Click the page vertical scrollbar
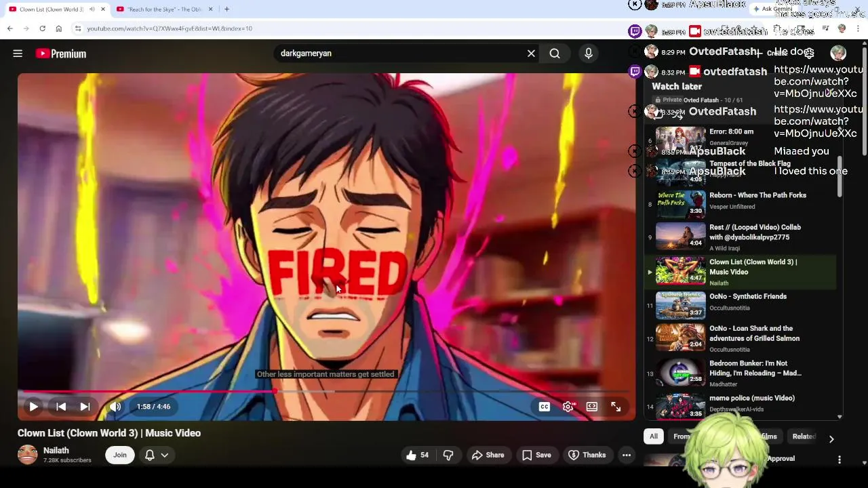 (864, 100)
